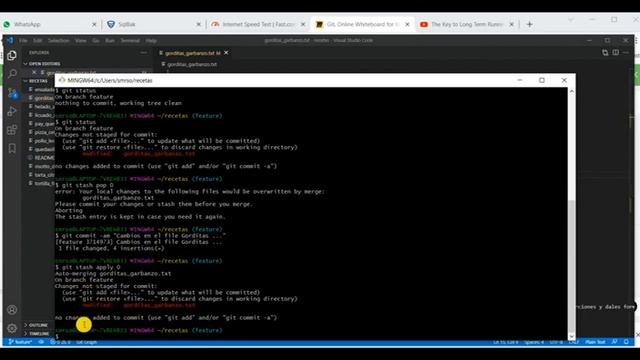
Task: Select the gorditas file in Explorer tree
Action: click(41, 98)
